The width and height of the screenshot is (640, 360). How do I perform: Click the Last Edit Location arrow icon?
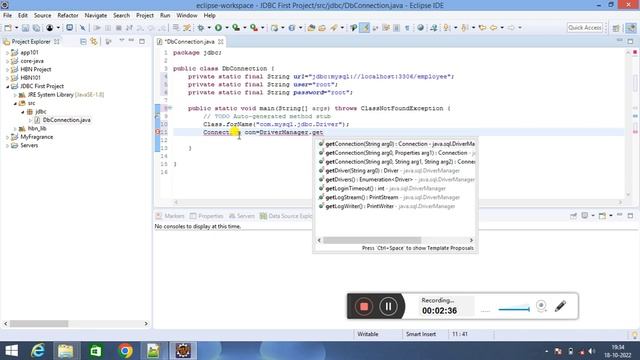[483, 28]
